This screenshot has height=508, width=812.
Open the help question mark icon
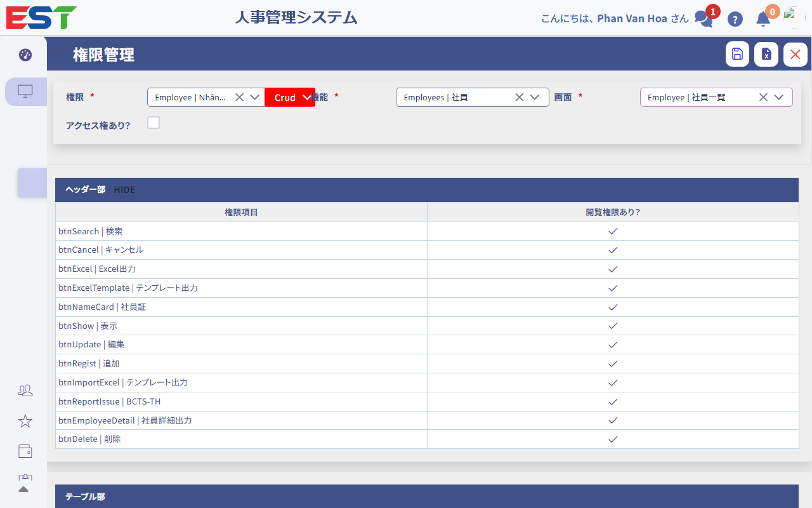pyautogui.click(x=735, y=19)
